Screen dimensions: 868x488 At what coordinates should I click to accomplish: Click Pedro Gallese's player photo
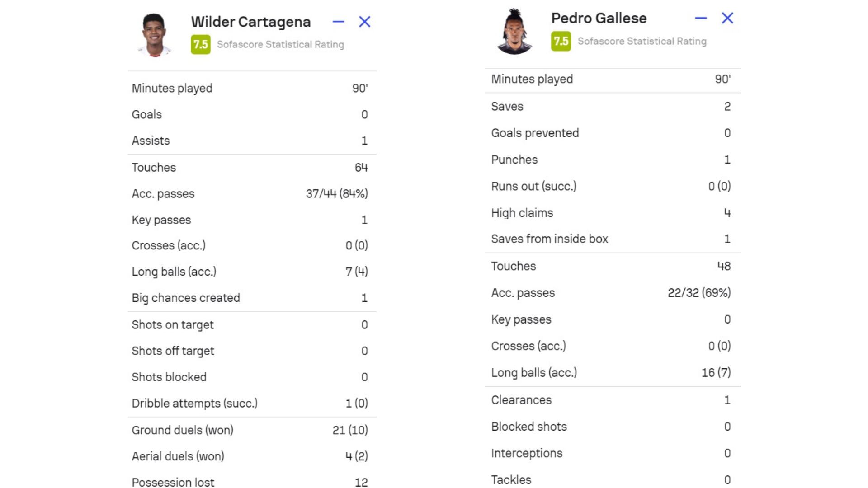point(514,32)
